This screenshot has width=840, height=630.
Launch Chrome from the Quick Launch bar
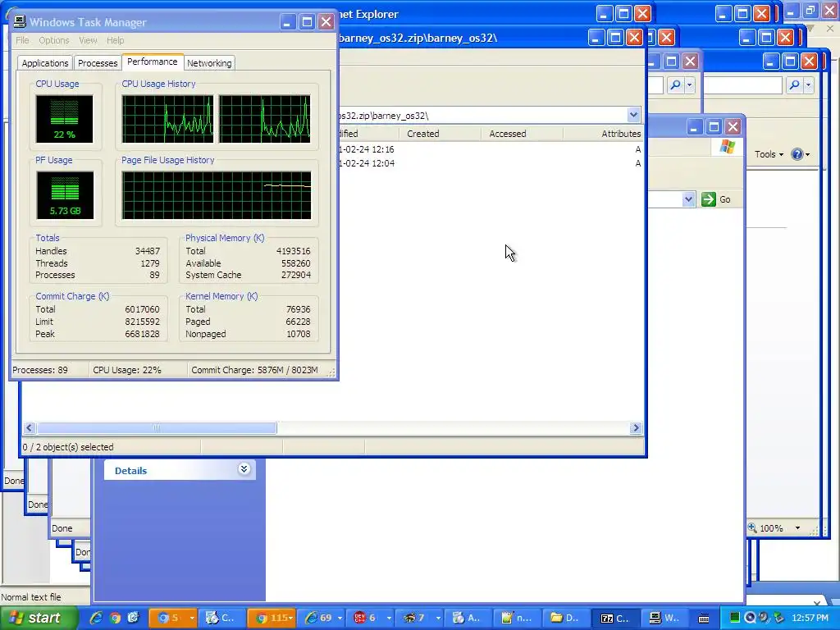coord(115,618)
